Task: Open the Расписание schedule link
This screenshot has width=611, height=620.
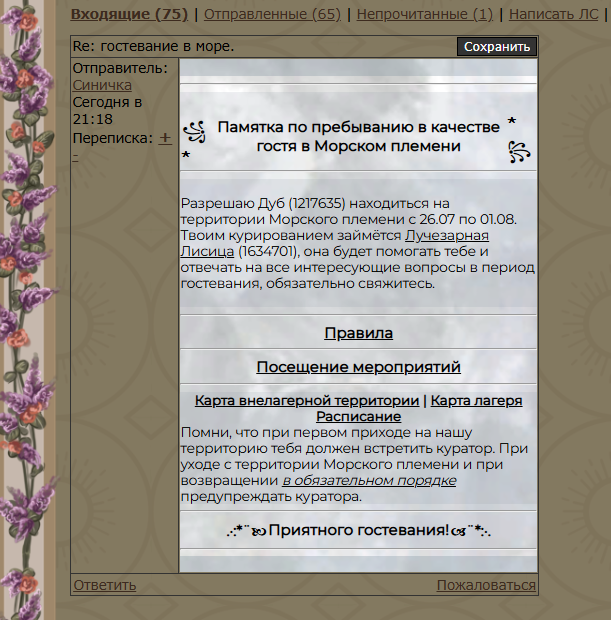Action: (x=358, y=416)
